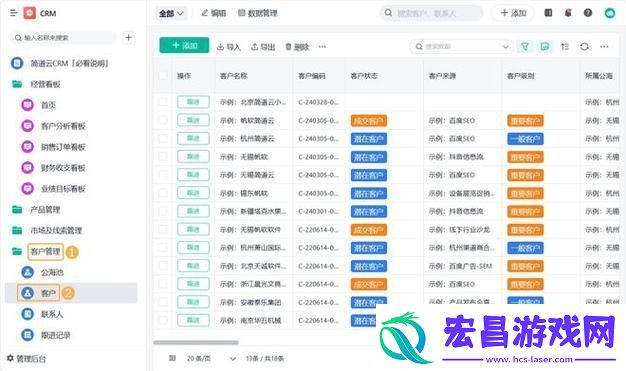Image resolution: width=626 pixels, height=371 pixels.
Task: Open the 客户分析看板 dashboard
Action: 63,126
